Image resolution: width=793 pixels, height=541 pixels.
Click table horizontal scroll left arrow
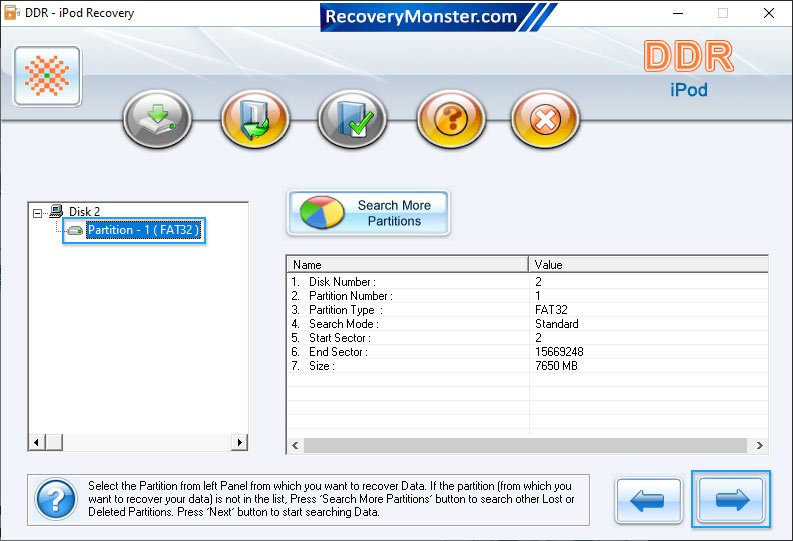295,445
